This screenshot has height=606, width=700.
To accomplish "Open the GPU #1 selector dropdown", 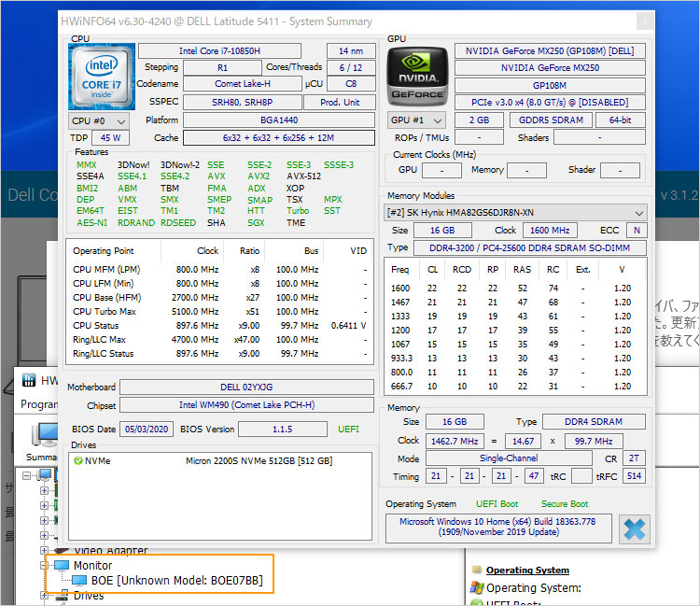I will pos(416,120).
